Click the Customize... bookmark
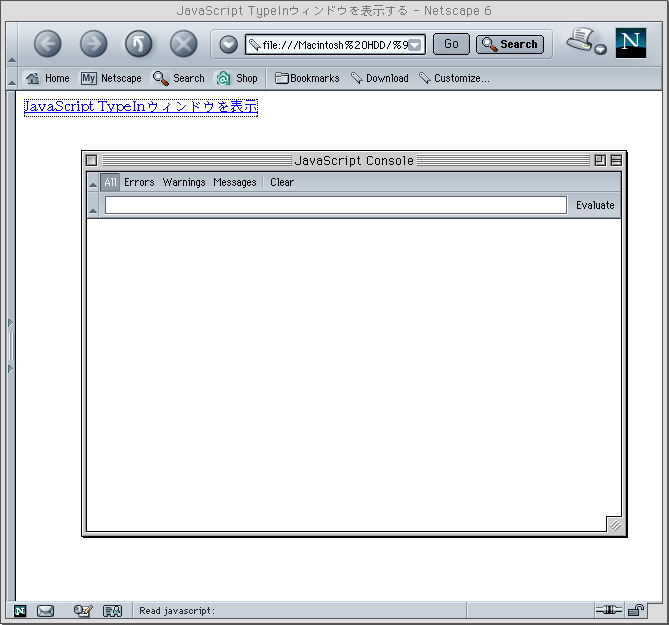The height and width of the screenshot is (625, 669). pyautogui.click(x=454, y=78)
